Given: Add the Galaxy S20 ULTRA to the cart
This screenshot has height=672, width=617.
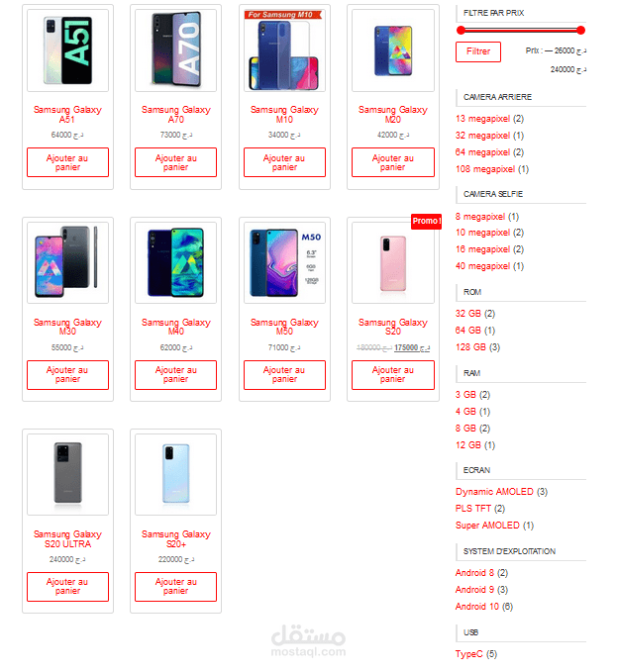Looking at the screenshot, I should coord(67,587).
